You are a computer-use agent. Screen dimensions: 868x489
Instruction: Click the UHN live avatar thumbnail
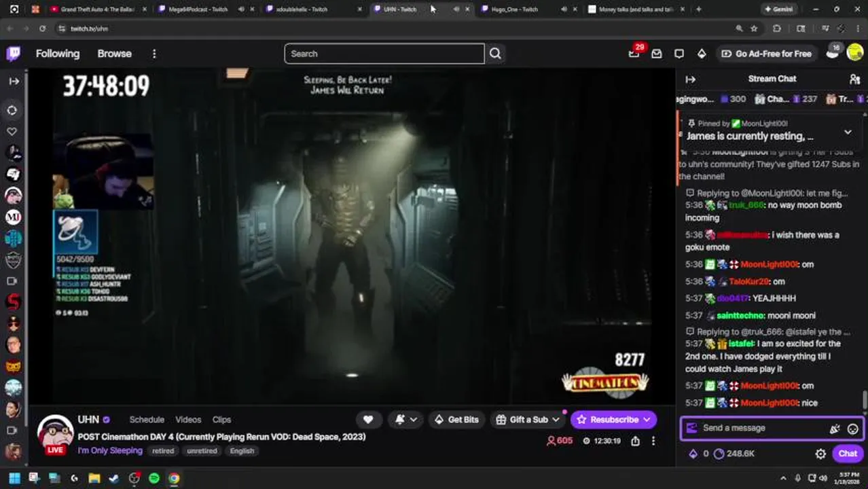tap(55, 433)
